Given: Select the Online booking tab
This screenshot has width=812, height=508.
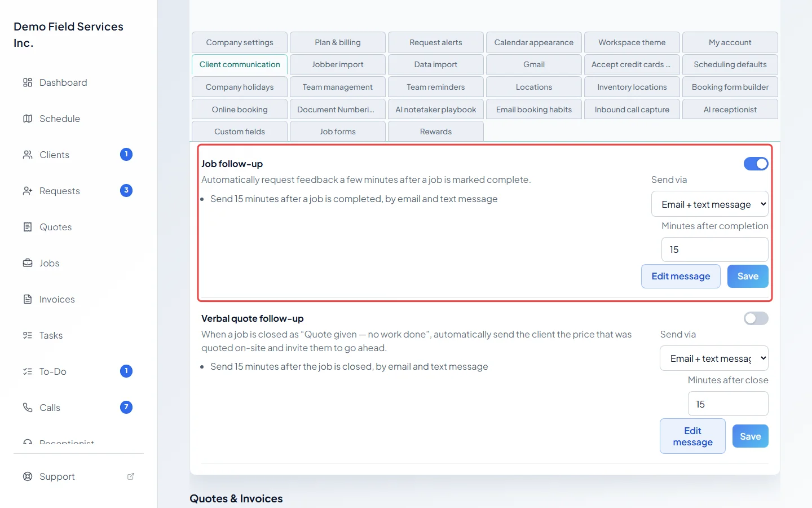Looking at the screenshot, I should [x=240, y=110].
